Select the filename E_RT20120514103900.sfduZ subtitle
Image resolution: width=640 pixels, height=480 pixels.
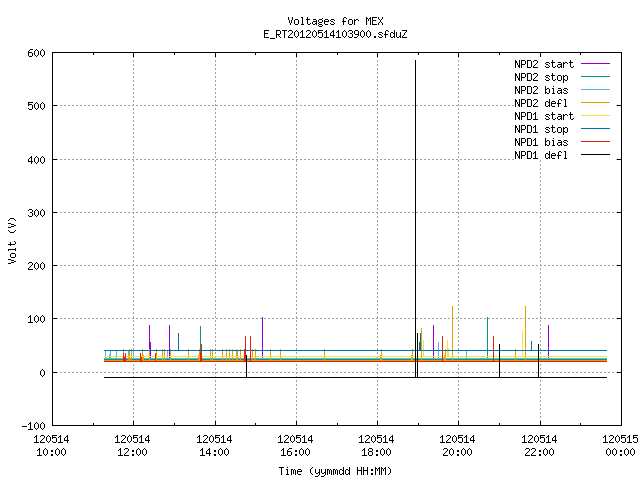coord(335,34)
